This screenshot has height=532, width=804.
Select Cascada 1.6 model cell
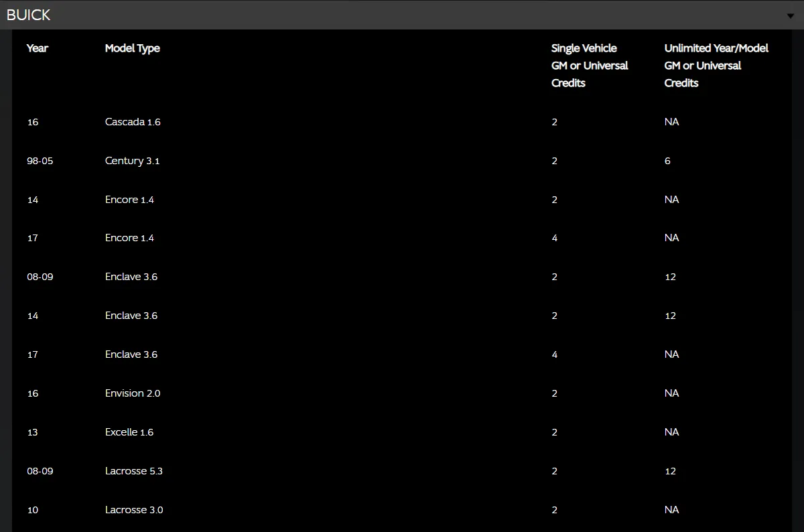click(133, 122)
